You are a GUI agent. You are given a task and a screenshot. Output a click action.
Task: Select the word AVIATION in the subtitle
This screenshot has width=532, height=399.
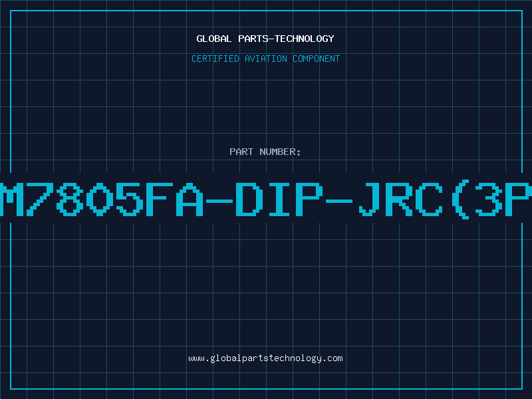pos(266,59)
